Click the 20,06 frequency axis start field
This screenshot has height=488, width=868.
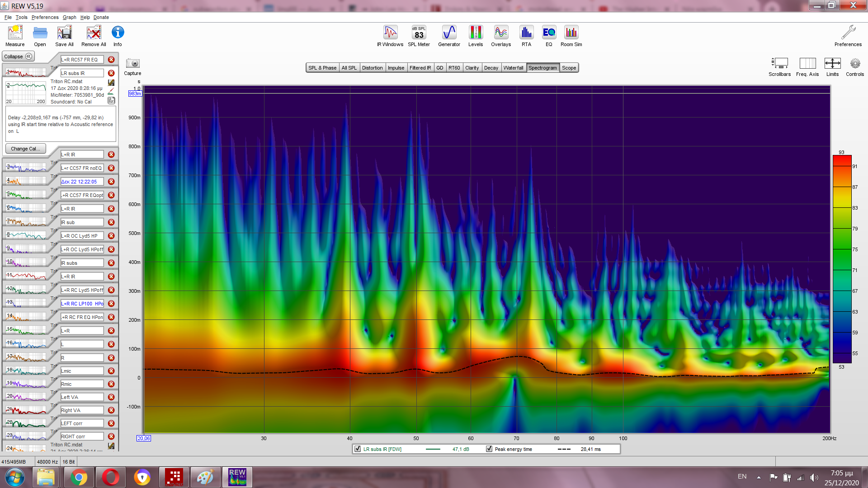(144, 438)
